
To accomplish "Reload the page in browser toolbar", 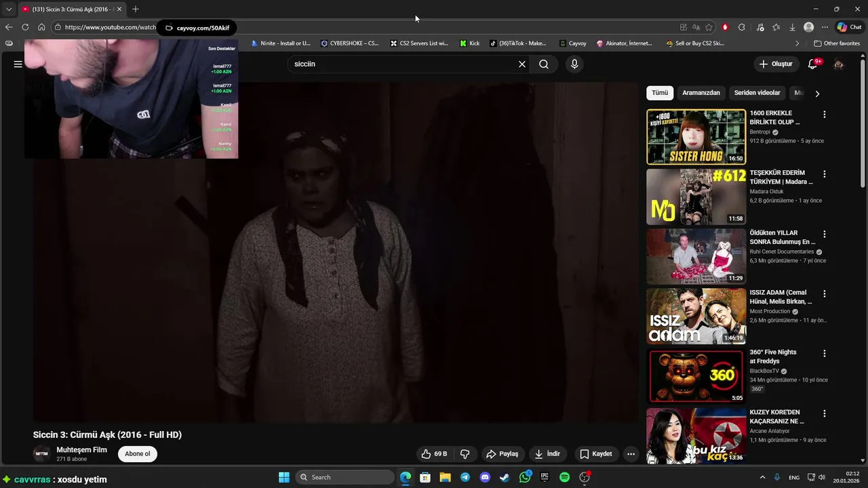I will pyautogui.click(x=25, y=27).
